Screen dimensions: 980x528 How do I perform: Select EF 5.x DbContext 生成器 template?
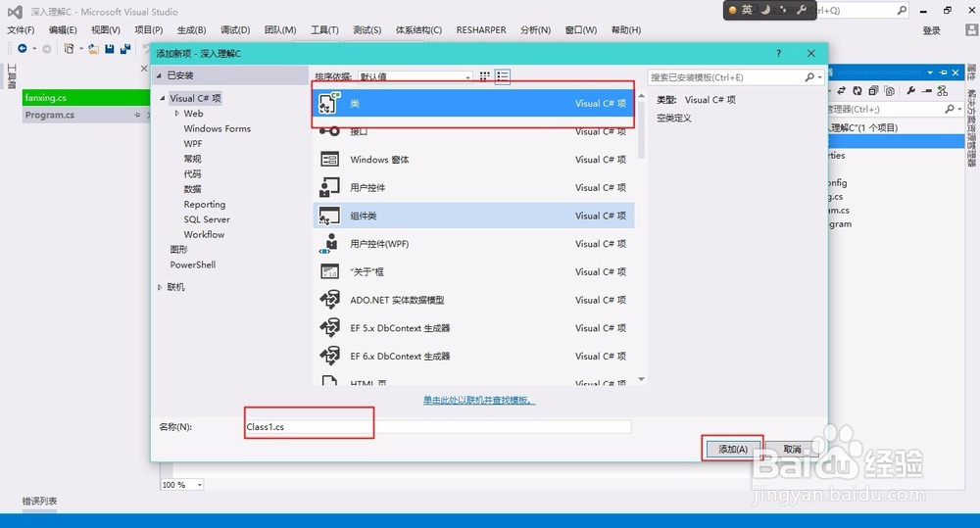coord(473,328)
